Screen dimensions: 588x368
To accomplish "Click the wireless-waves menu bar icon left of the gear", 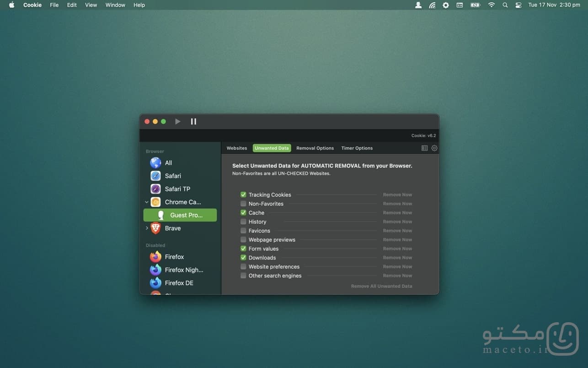I will 432,5.
